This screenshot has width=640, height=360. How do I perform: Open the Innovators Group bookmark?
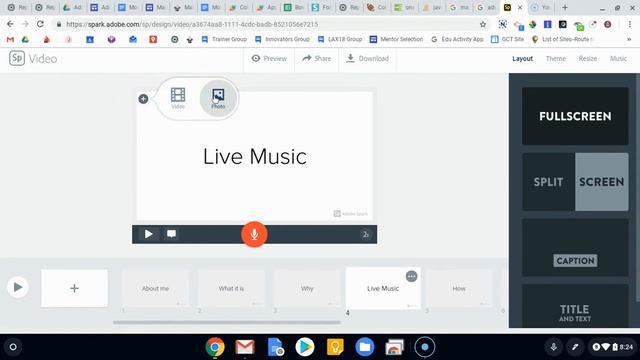tap(282, 39)
